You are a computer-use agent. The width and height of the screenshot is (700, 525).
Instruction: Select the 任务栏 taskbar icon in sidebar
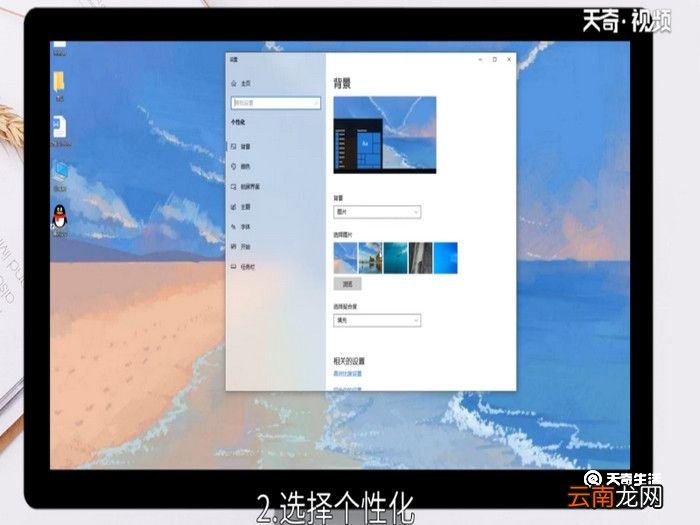233,267
